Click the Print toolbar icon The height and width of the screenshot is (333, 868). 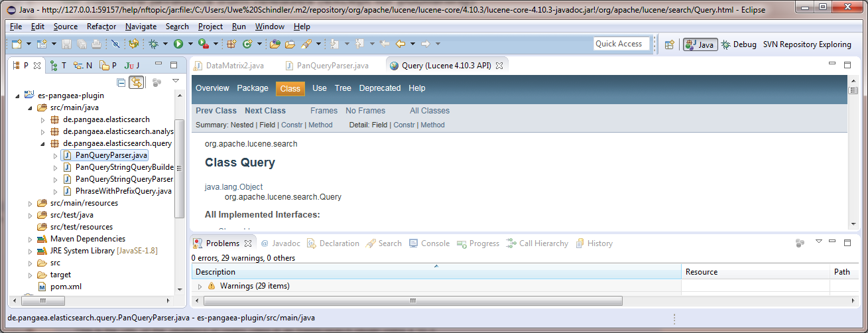pyautogui.click(x=97, y=44)
